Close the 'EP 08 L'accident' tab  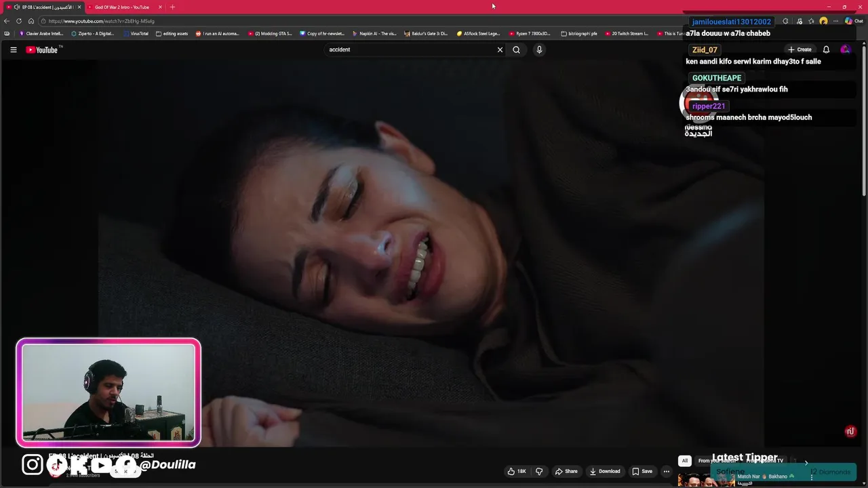79,7
